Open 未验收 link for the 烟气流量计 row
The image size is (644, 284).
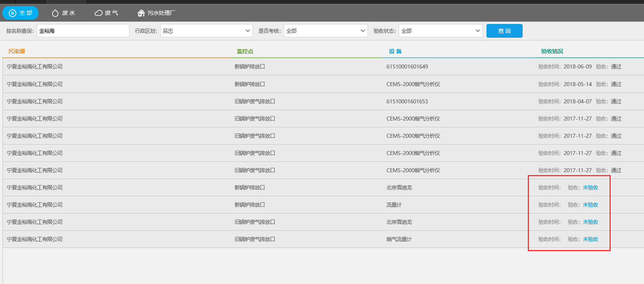pyautogui.click(x=591, y=239)
